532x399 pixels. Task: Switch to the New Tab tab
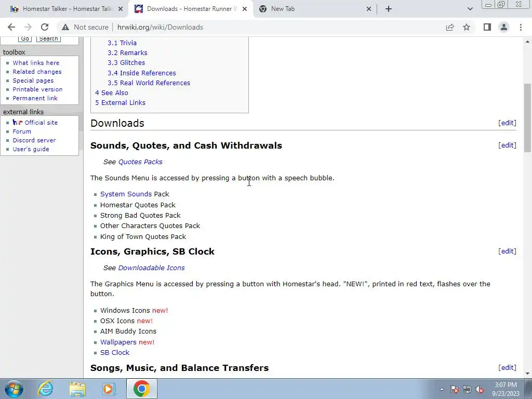(283, 9)
